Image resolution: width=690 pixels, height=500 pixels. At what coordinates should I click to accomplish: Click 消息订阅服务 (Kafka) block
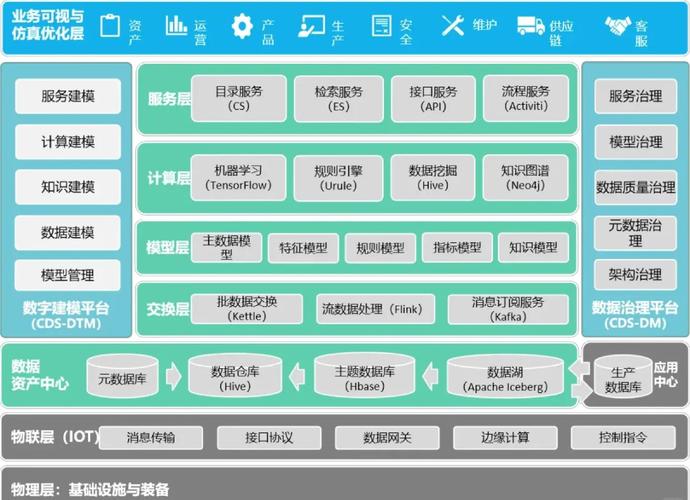[x=508, y=309]
